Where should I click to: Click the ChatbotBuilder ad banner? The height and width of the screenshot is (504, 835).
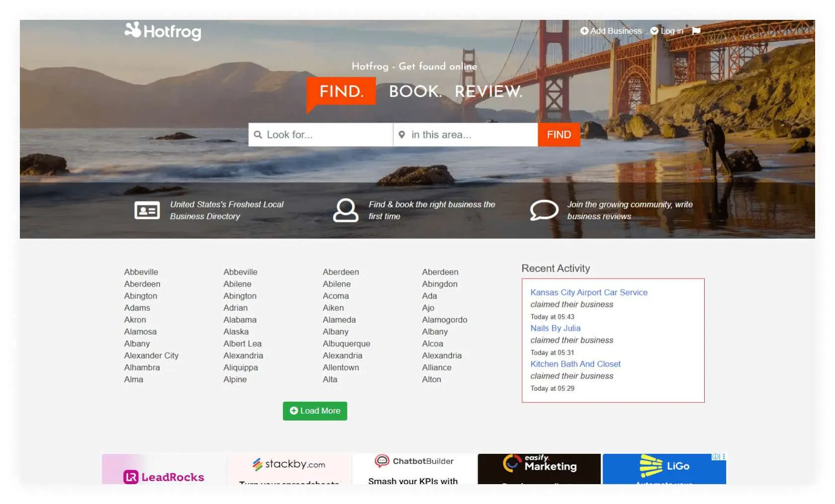click(x=415, y=469)
